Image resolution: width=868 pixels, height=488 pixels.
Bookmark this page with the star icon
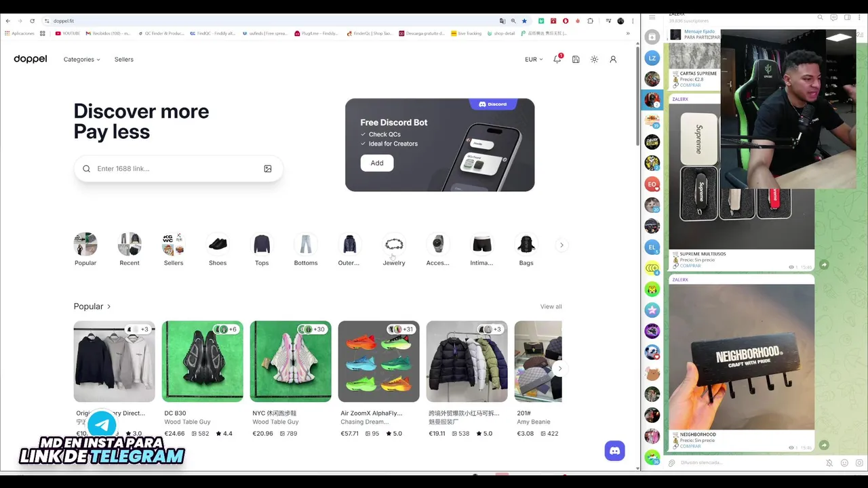click(x=524, y=21)
